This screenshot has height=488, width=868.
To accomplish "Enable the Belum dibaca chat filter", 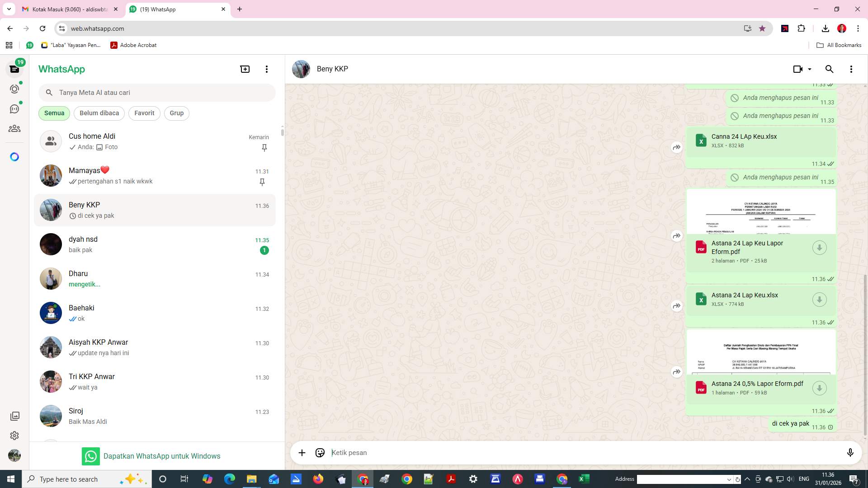I will click(99, 113).
